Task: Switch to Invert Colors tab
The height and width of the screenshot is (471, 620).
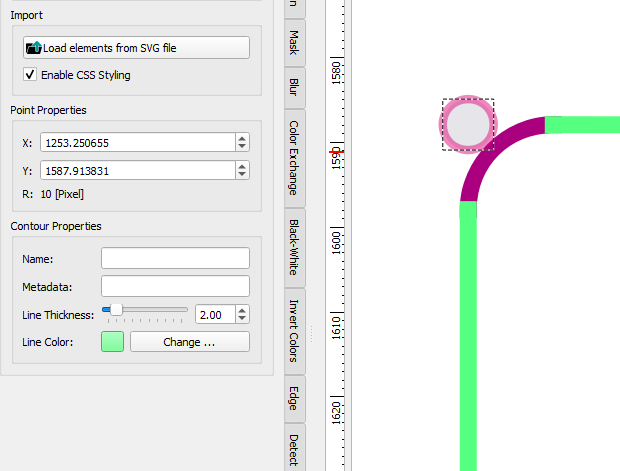Action: [x=293, y=331]
